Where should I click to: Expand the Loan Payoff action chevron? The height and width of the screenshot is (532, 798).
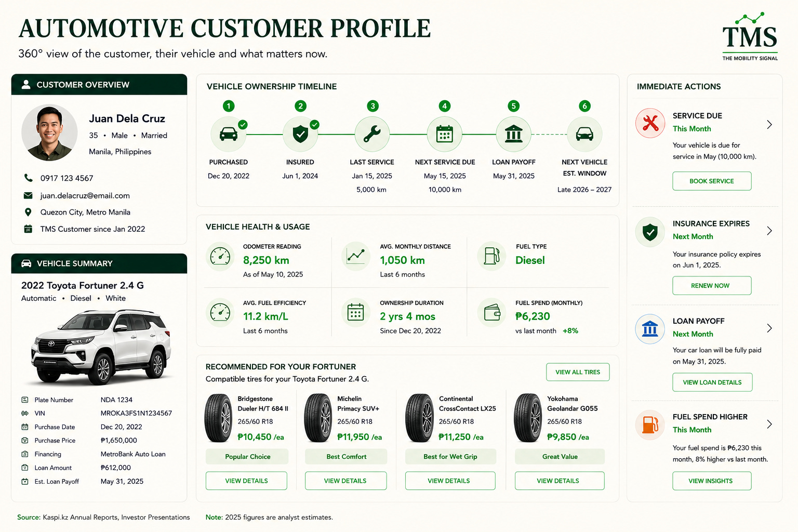pyautogui.click(x=769, y=328)
